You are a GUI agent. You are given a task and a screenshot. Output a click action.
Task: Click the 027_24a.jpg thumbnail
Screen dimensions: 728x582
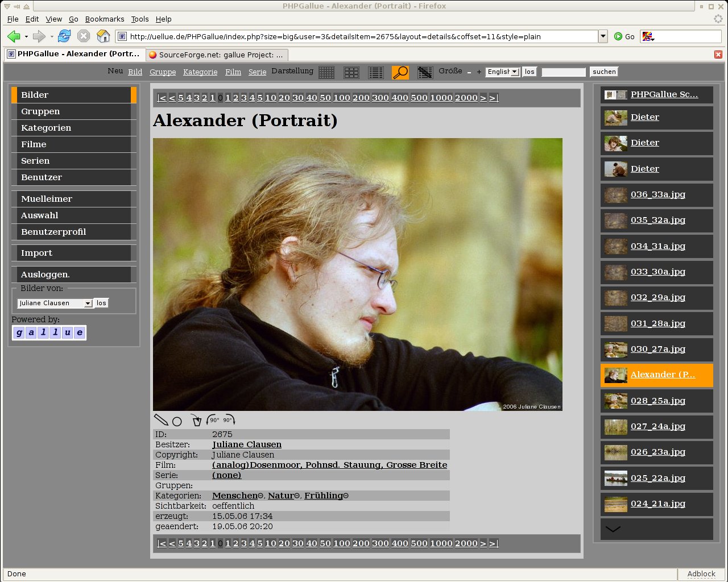[x=615, y=426]
